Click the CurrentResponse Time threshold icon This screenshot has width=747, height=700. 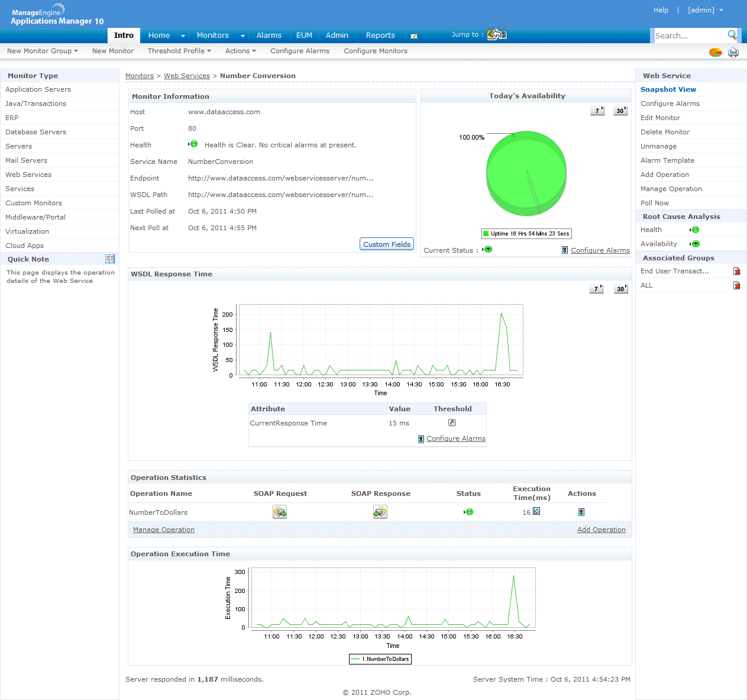(x=452, y=422)
